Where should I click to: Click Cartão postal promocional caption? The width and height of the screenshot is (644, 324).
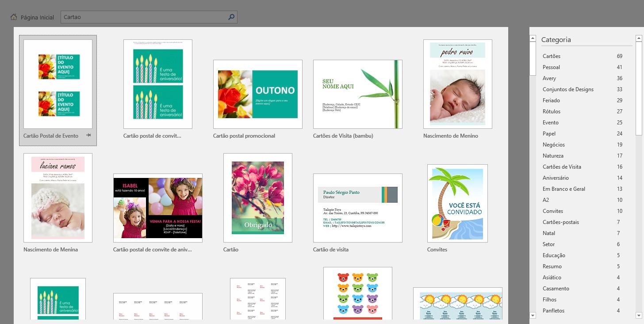[x=244, y=136]
